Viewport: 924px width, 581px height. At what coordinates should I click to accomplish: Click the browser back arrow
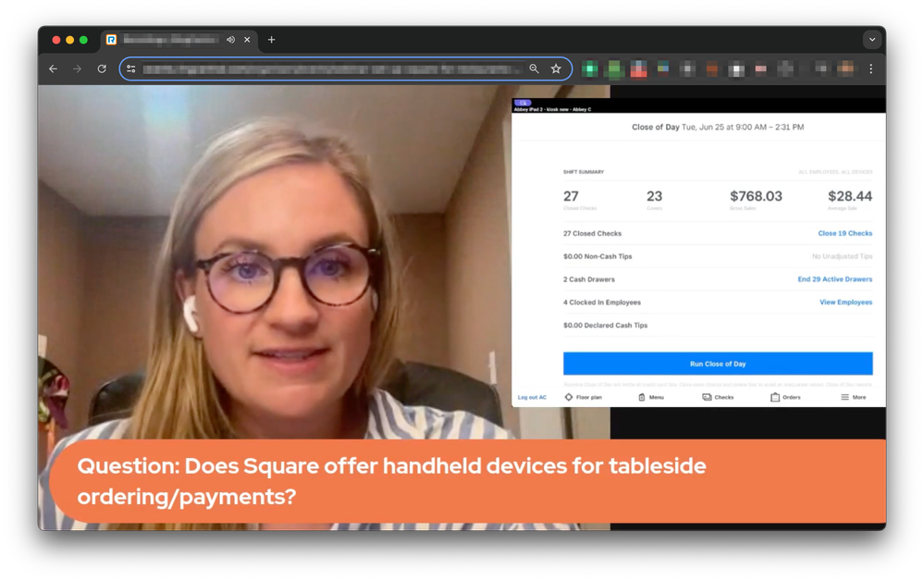[x=53, y=69]
